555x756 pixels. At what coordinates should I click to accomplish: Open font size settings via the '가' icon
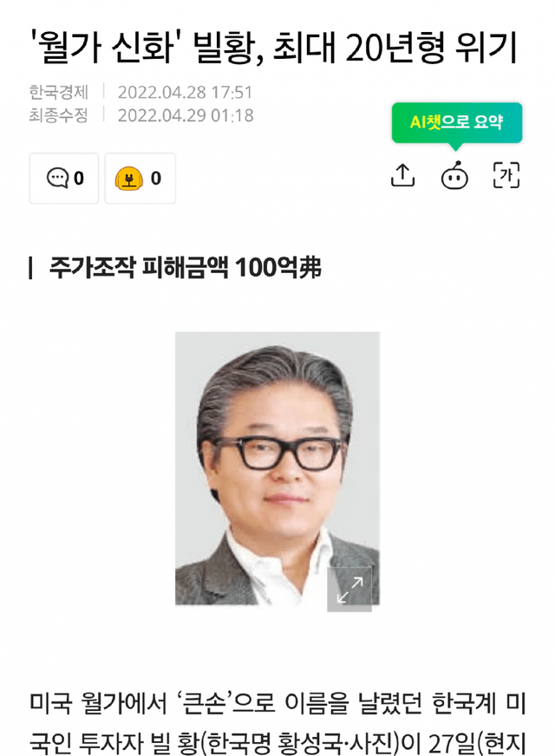(x=506, y=175)
